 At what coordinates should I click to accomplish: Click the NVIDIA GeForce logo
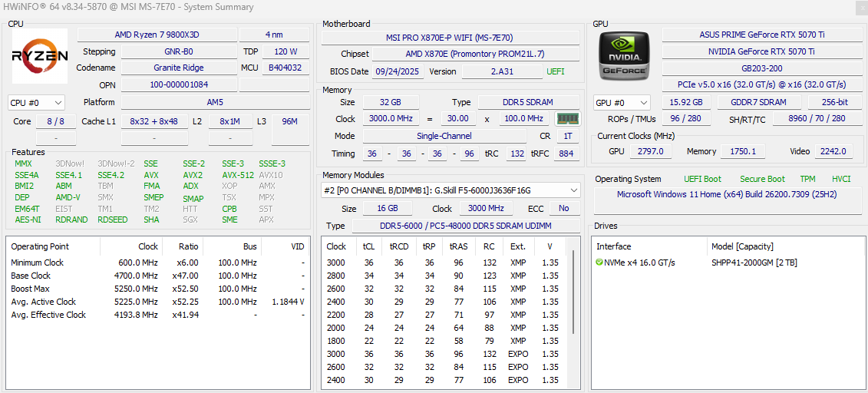(x=625, y=55)
